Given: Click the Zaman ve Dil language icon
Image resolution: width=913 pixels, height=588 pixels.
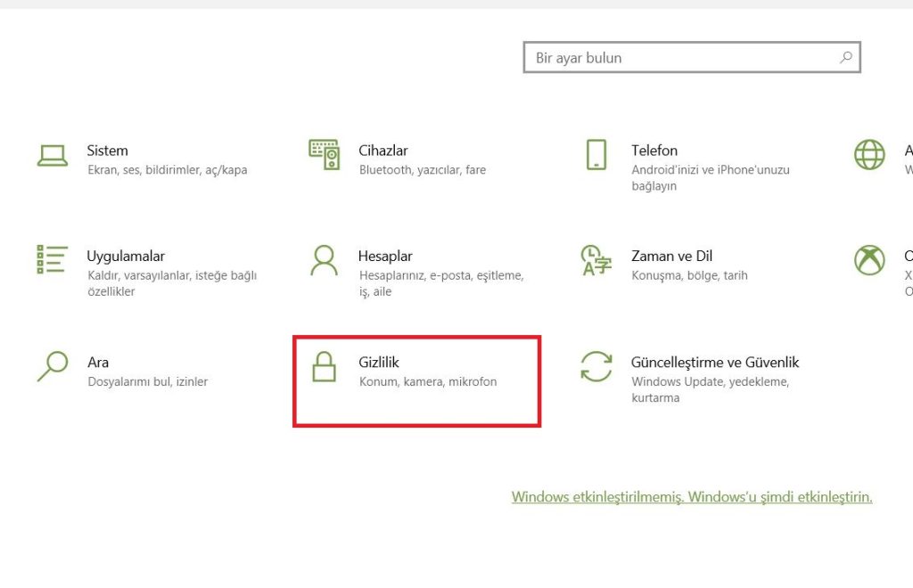Looking at the screenshot, I should 596,260.
